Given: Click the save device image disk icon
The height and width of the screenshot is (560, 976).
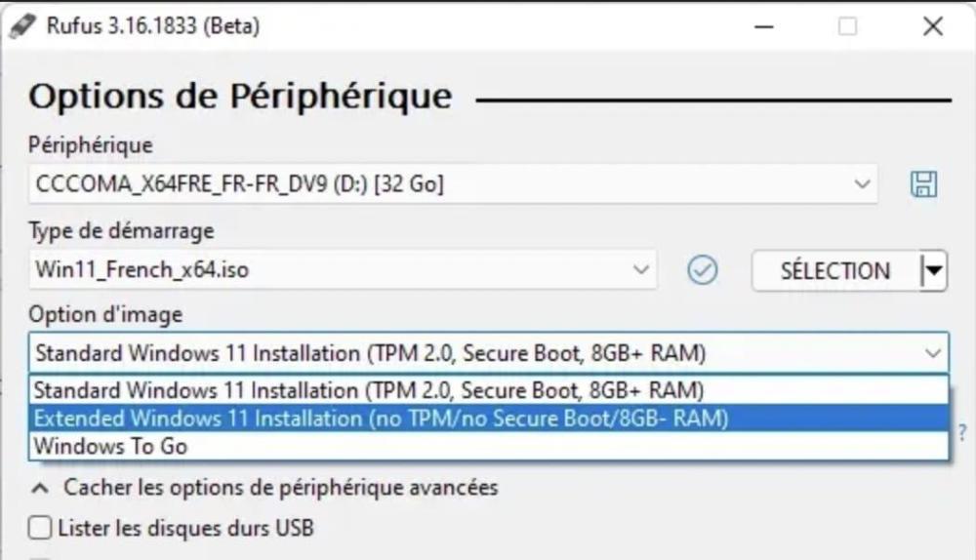Looking at the screenshot, I should (922, 183).
